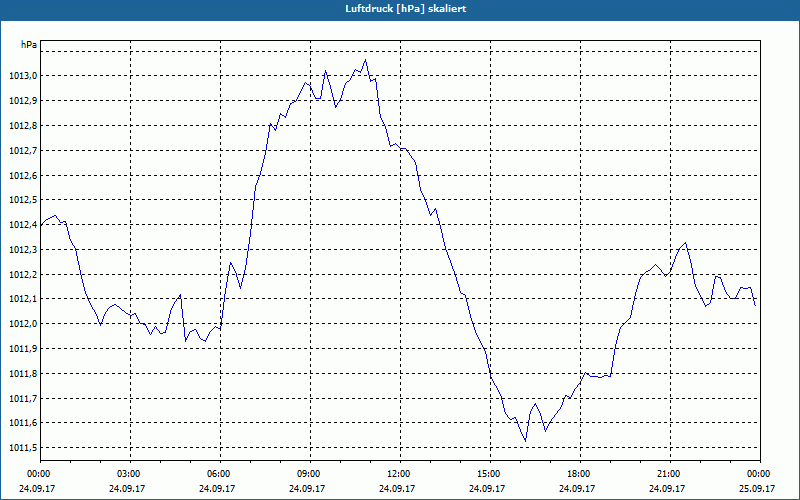Click the 21:00 time axis label
This screenshot has height=500, width=800.
point(670,474)
